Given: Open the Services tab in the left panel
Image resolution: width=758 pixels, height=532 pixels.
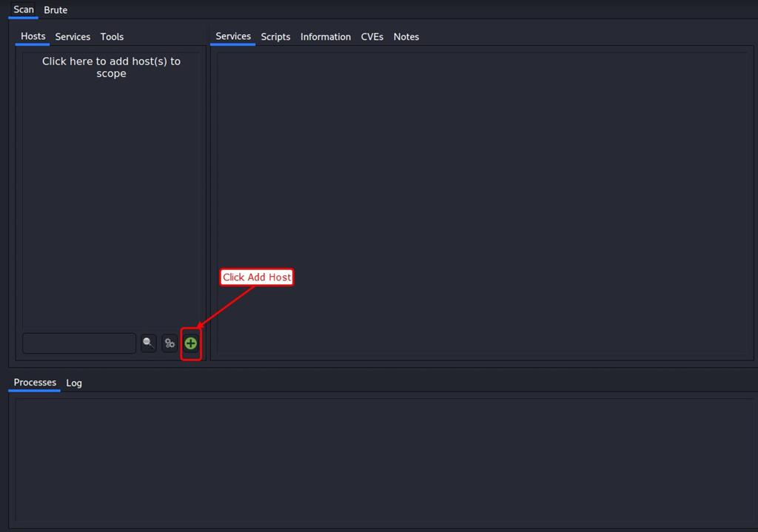Looking at the screenshot, I should click(x=73, y=36).
